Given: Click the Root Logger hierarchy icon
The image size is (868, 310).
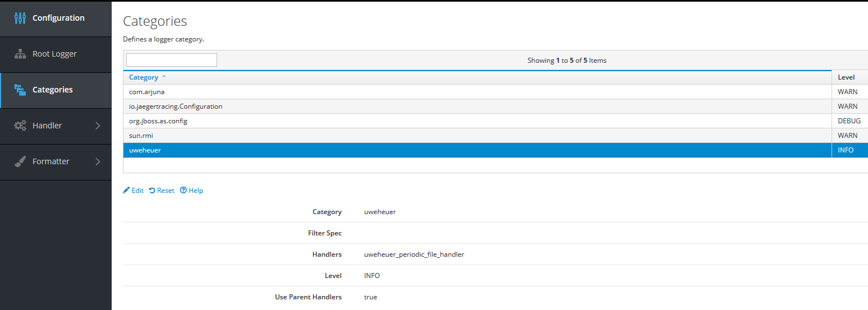Looking at the screenshot, I should [x=20, y=54].
